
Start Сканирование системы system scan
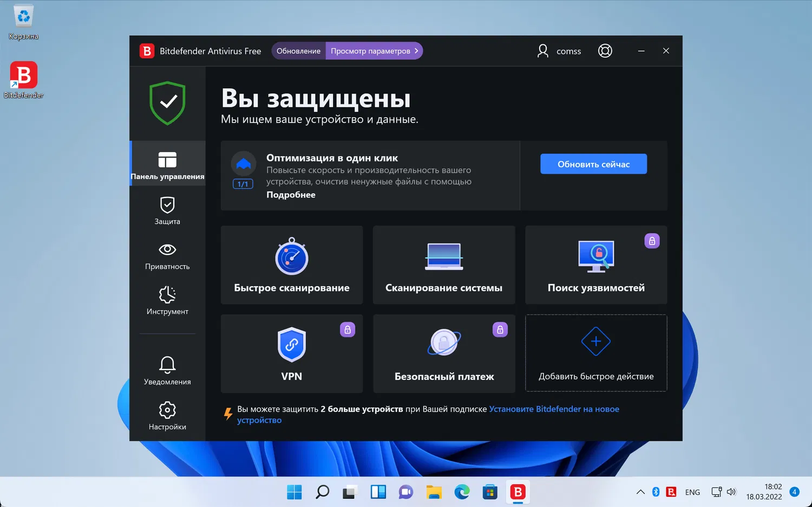(x=444, y=265)
